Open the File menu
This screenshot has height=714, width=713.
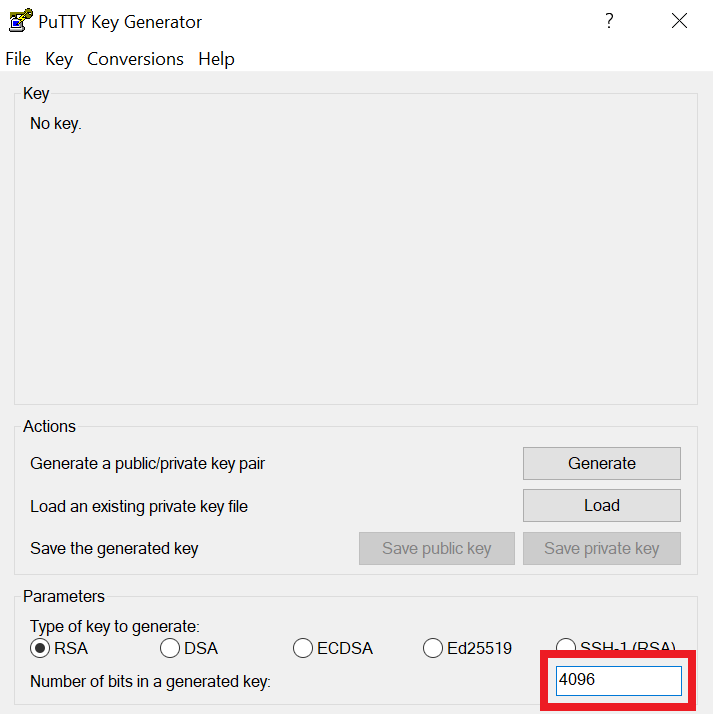tap(18, 59)
